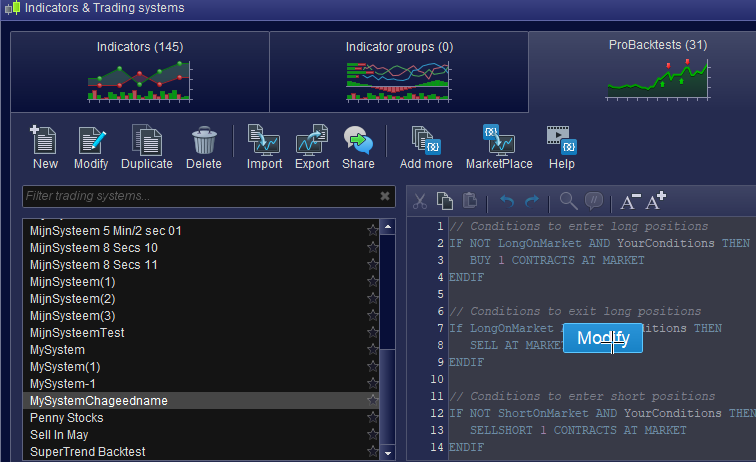Click the list scrollbar down arrow
Screen dimensions: 756x462
click(388, 453)
